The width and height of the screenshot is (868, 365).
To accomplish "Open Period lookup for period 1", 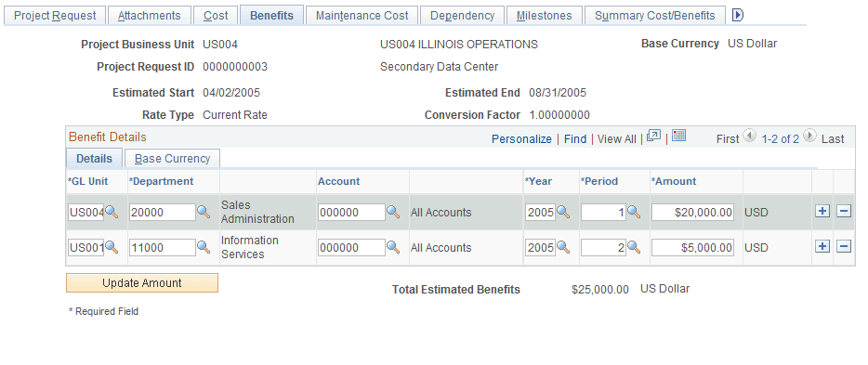I will tap(634, 212).
